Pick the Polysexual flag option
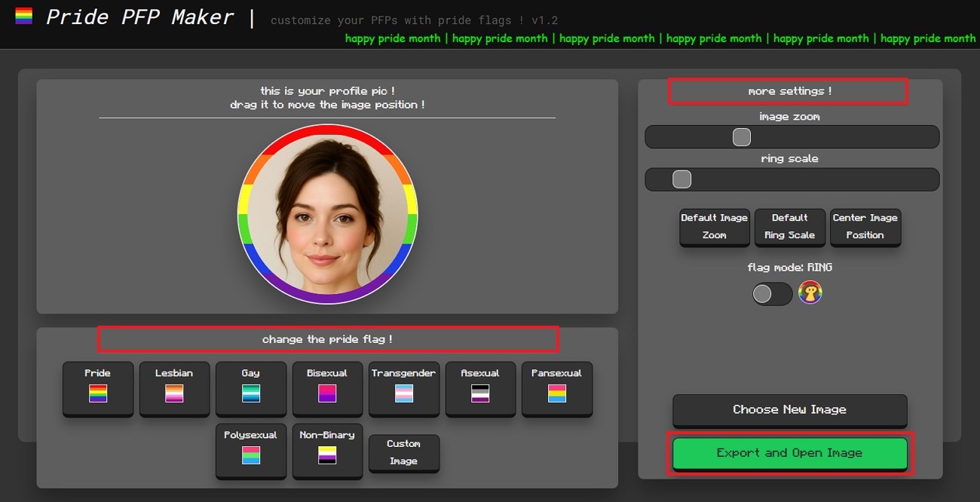This screenshot has height=502, width=980. [251, 450]
